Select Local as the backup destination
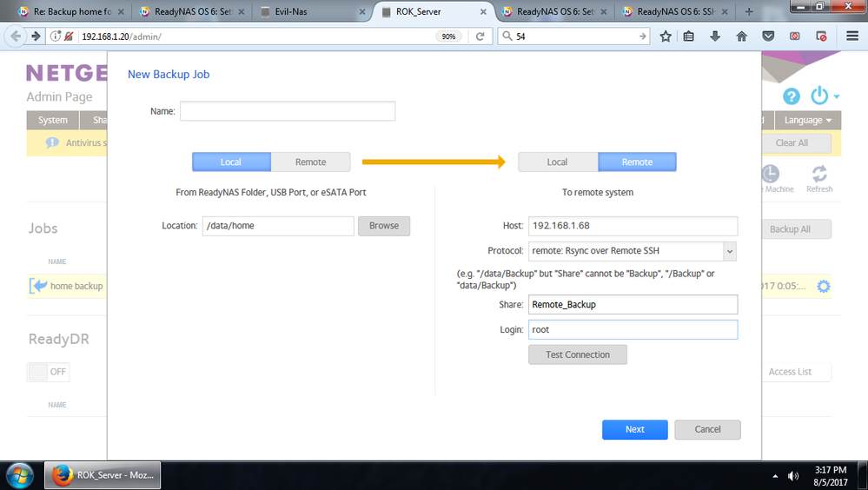 pos(558,162)
